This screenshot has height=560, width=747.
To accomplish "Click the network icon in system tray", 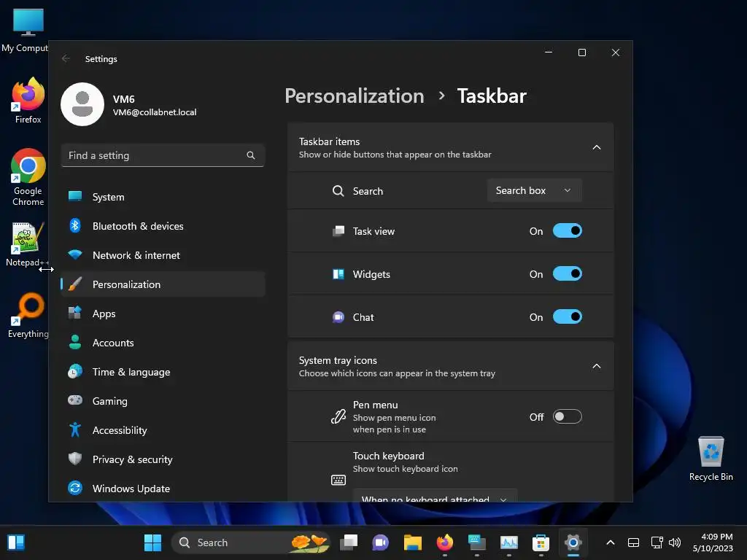I will [x=657, y=542].
